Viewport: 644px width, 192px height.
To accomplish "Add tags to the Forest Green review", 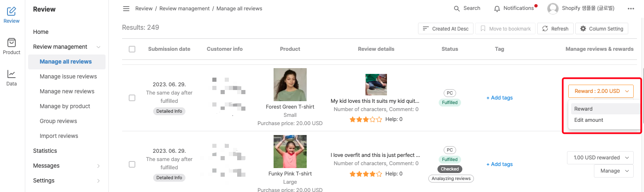I will (x=500, y=98).
